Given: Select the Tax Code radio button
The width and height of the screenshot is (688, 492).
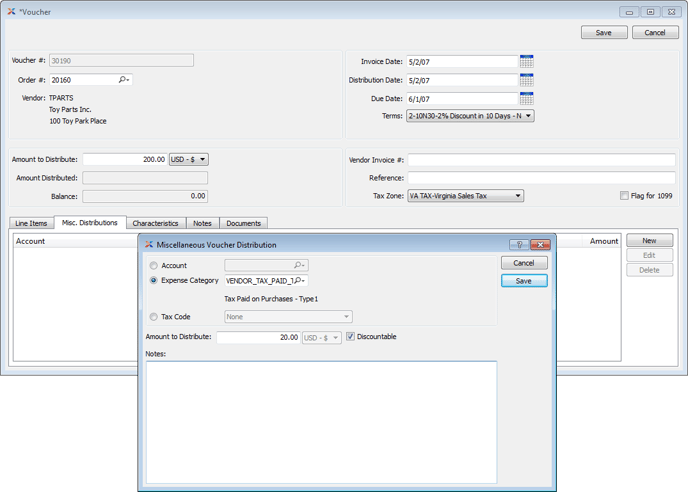Looking at the screenshot, I should click(153, 317).
